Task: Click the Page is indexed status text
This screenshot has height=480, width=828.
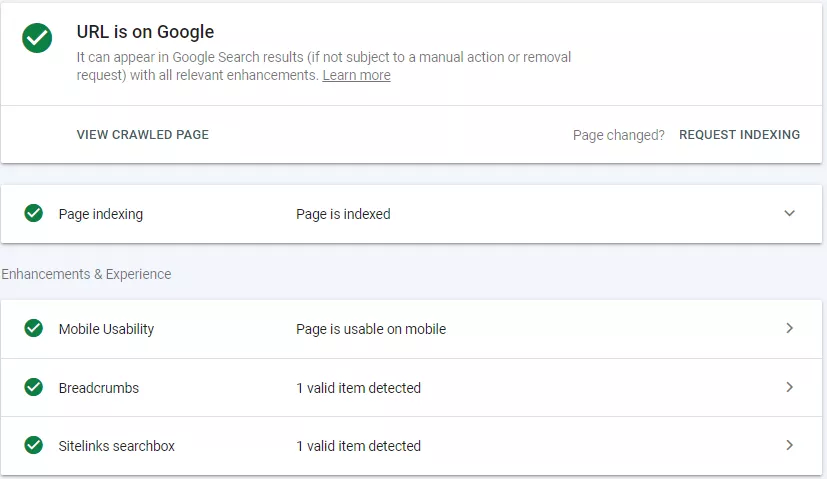Action: (x=343, y=214)
